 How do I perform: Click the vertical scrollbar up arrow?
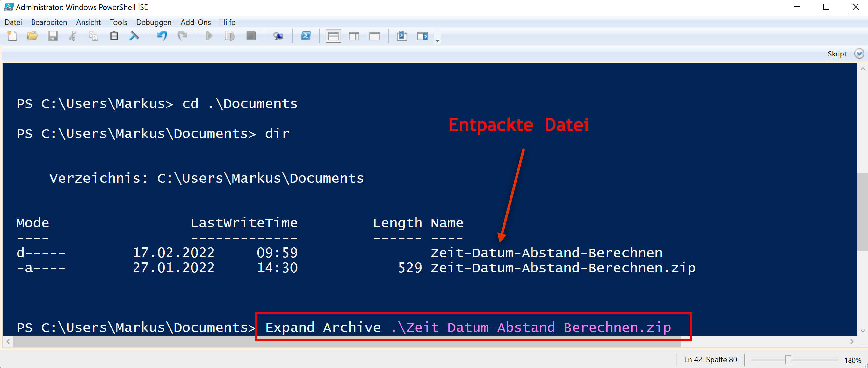pos(862,69)
